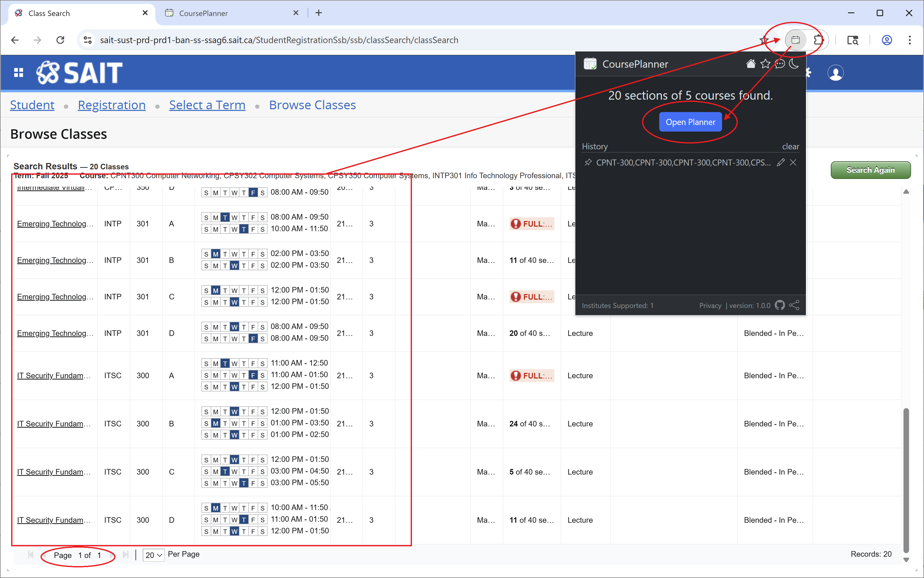The image size is (924, 578).
Task: Open the user profile avatar menu
Action: [x=835, y=73]
